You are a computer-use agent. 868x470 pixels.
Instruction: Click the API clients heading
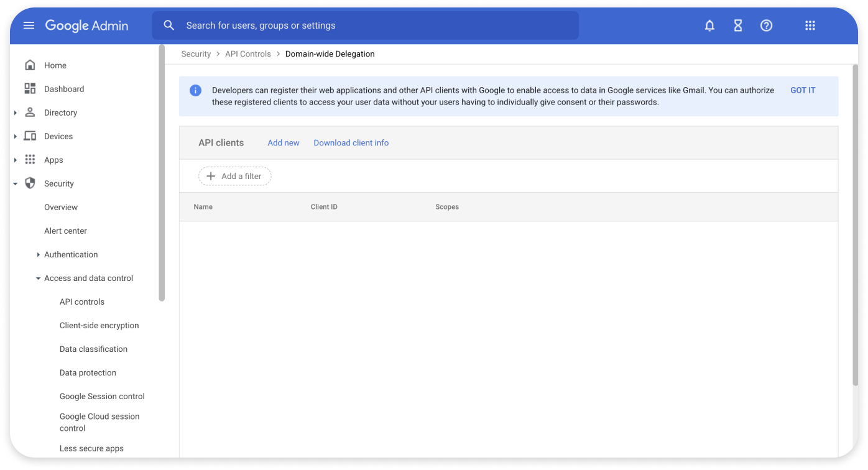pyautogui.click(x=221, y=142)
